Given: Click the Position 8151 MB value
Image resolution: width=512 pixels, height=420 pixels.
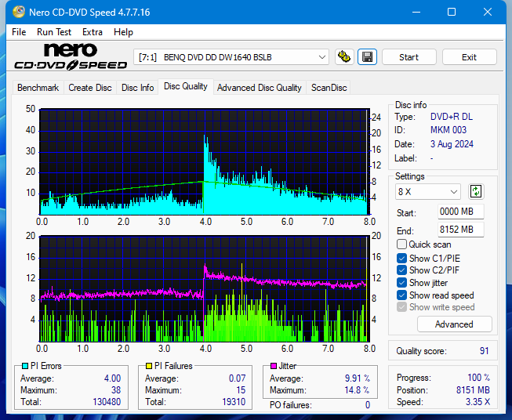Looking at the screenshot, I should click(x=473, y=390).
